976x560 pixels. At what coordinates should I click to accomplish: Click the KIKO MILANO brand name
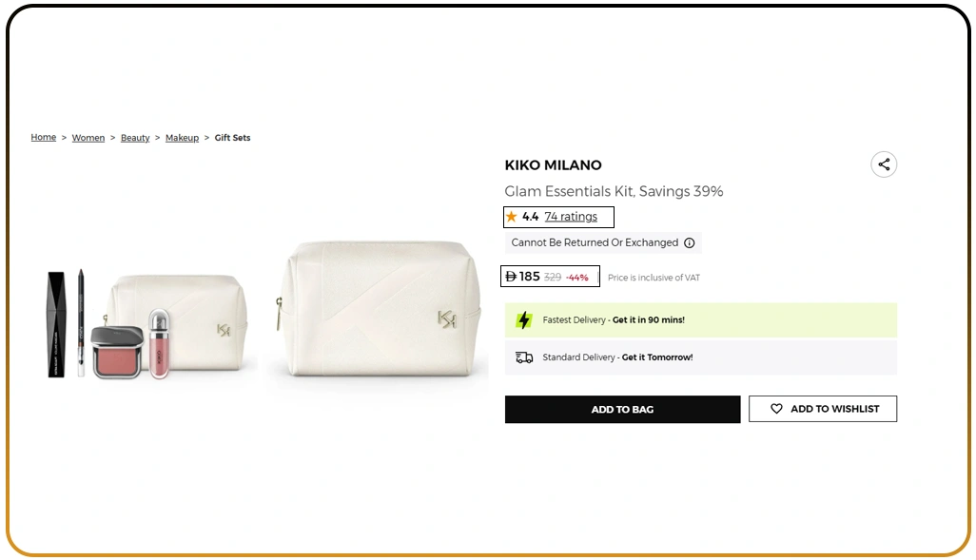click(553, 164)
